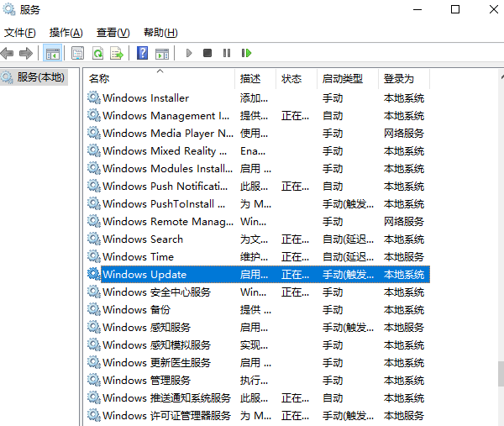Select Windows 感知模拟服务 row
This screenshot has height=426, width=504.
point(259,345)
